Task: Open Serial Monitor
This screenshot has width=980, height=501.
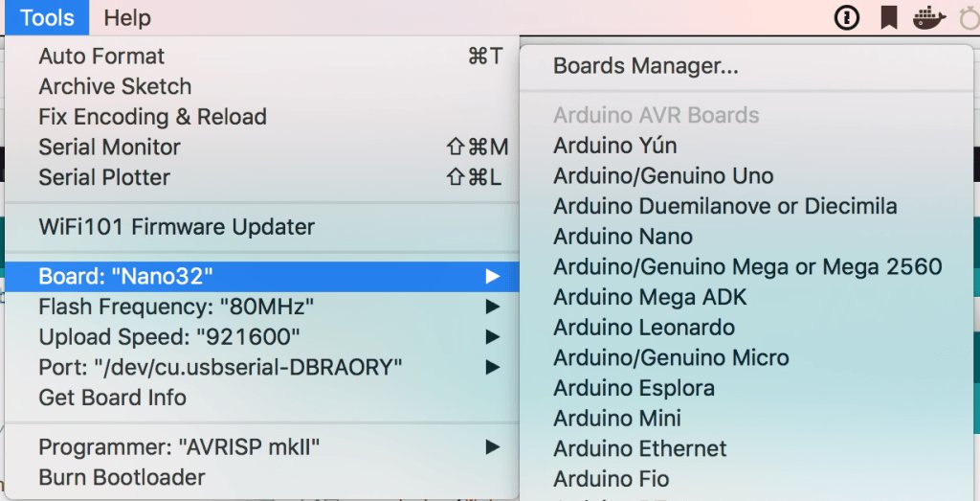Action: [262, 147]
